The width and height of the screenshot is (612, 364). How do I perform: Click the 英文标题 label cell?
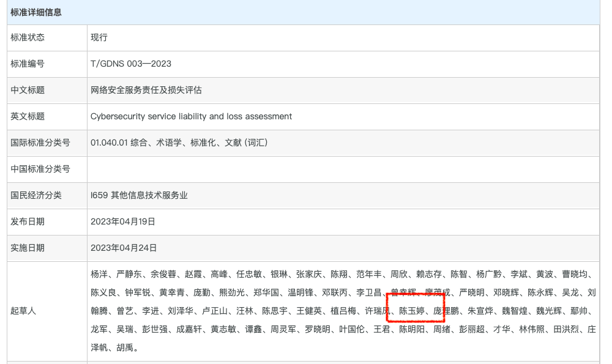(x=28, y=117)
